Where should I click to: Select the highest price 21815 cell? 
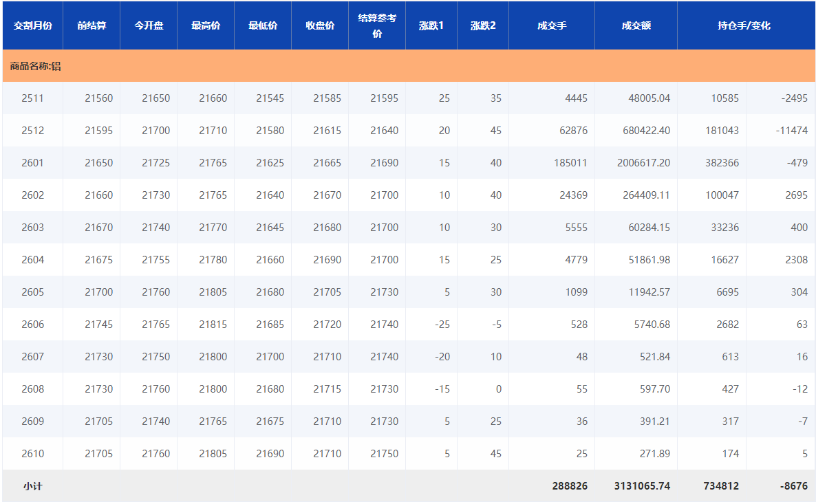(x=213, y=325)
